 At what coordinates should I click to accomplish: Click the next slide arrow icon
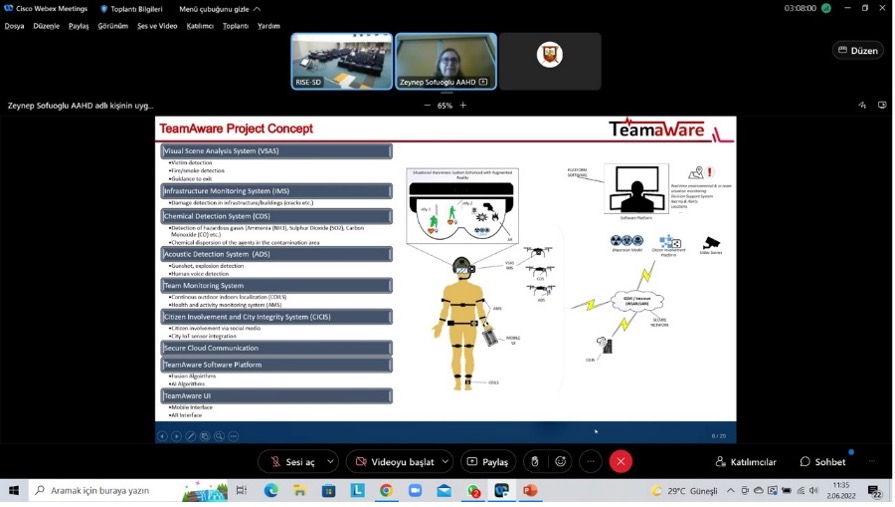tap(176, 436)
